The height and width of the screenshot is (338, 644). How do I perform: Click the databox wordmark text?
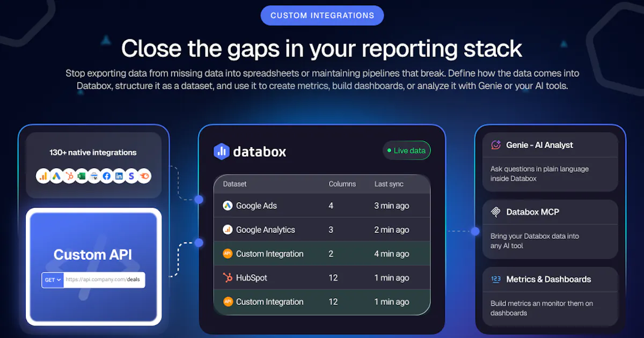coord(260,152)
